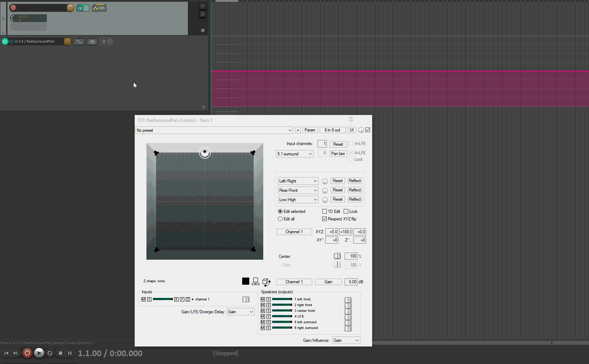Stop playback in transport

[60, 353]
